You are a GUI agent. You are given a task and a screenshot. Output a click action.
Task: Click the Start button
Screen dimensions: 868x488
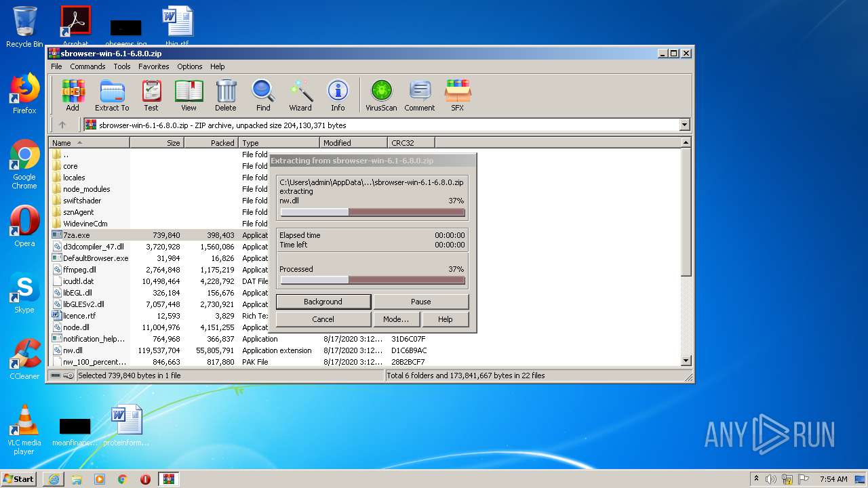[19, 479]
